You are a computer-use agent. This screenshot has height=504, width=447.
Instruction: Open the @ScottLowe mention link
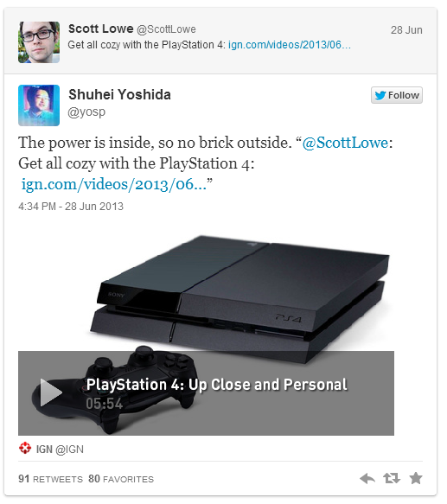(x=345, y=143)
